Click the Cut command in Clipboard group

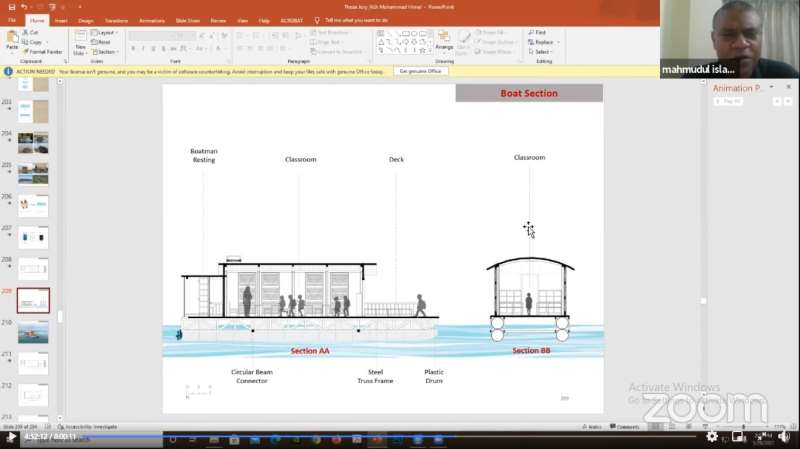[x=33, y=33]
